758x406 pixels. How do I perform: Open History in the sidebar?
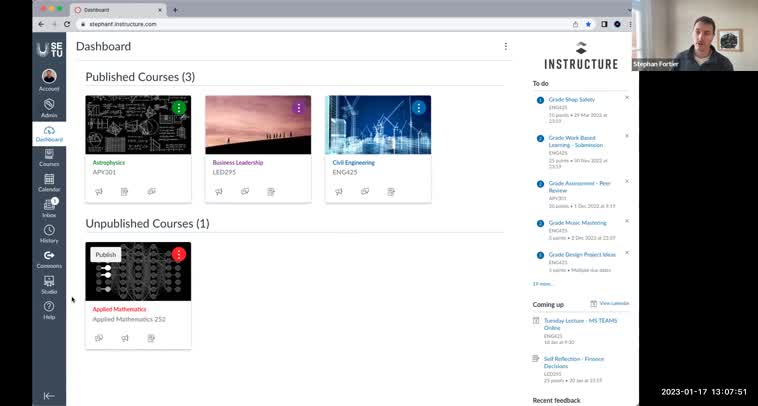(49, 234)
